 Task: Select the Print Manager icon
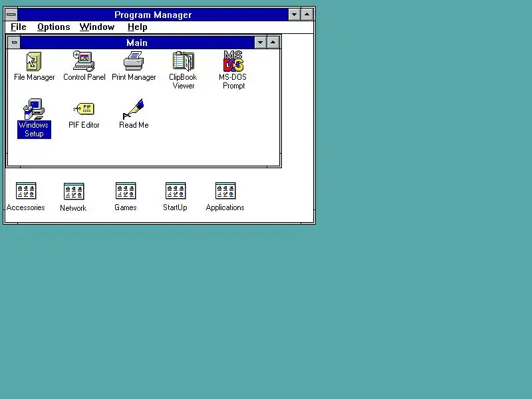click(x=134, y=61)
